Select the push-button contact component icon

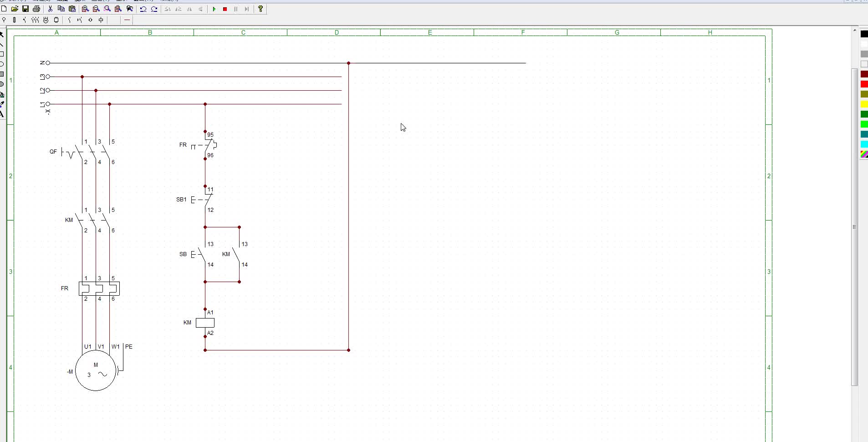tap(80, 20)
